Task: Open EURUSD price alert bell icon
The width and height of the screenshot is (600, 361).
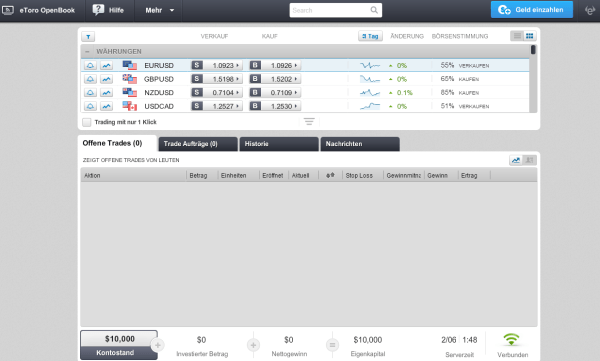Action: click(90, 65)
